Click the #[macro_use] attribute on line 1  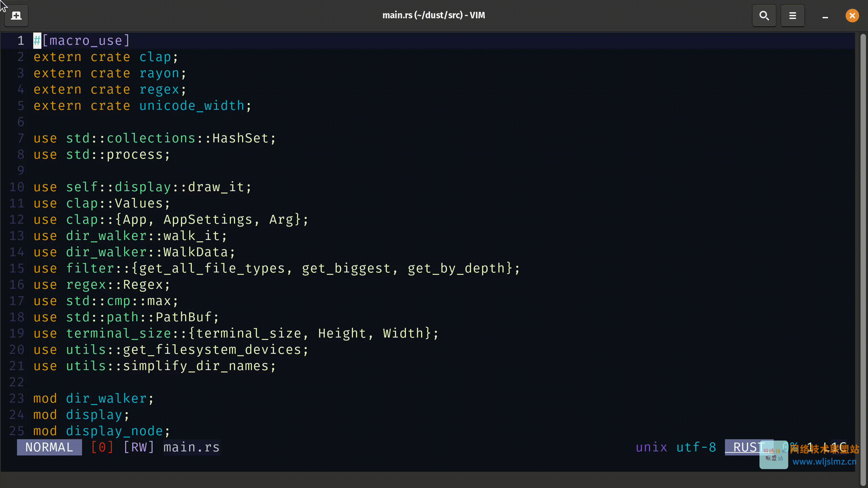pyautogui.click(x=81, y=40)
